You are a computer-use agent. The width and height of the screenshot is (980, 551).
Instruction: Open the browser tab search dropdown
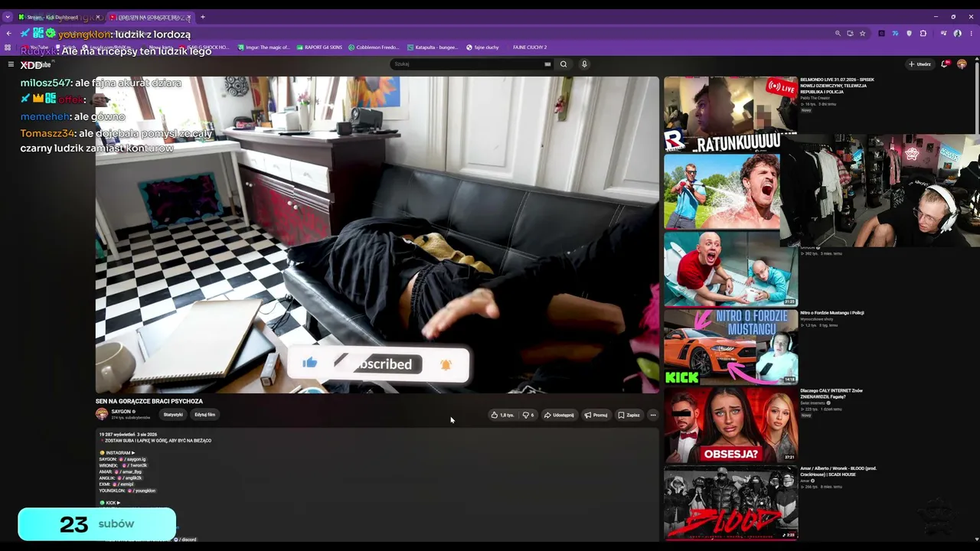point(8,17)
